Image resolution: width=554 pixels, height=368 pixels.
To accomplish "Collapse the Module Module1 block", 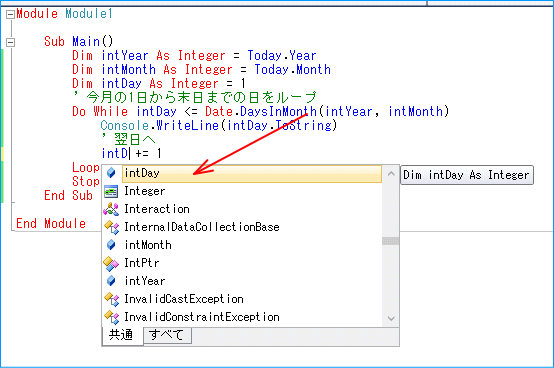I will 11,14.
